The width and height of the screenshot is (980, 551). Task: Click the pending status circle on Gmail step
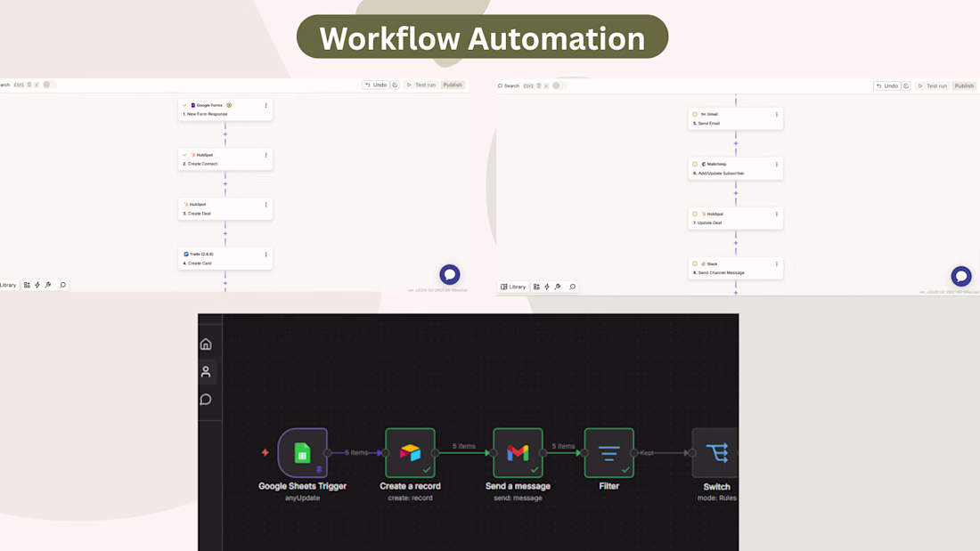pyautogui.click(x=694, y=114)
